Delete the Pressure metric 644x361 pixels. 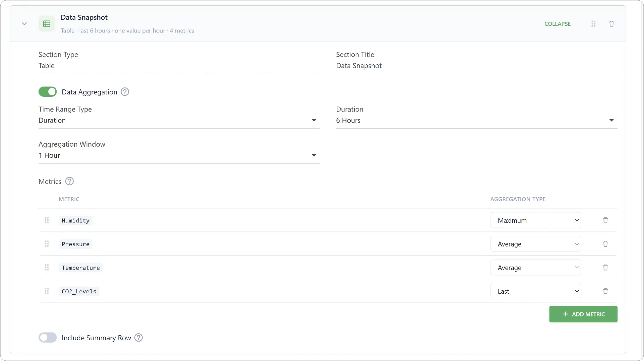[605, 244]
